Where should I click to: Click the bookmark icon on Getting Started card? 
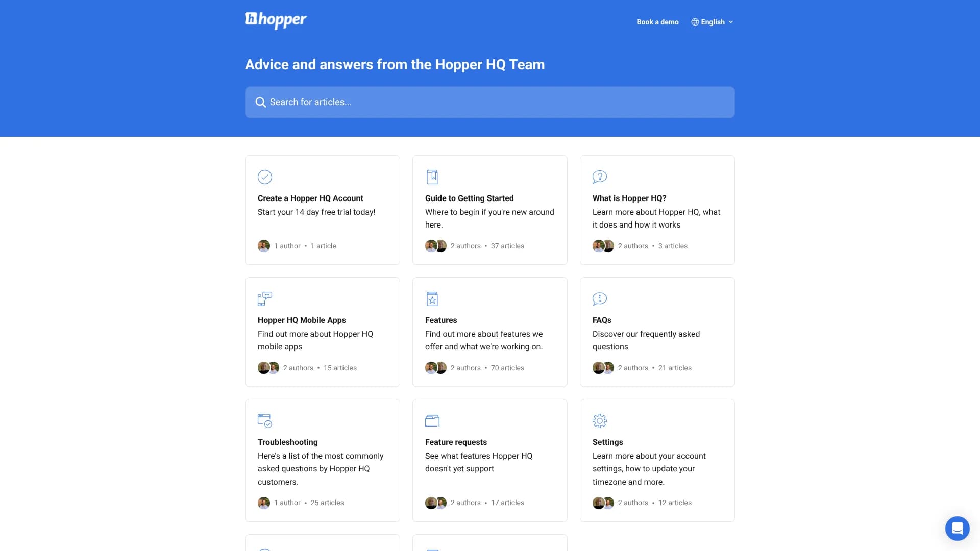point(432,177)
